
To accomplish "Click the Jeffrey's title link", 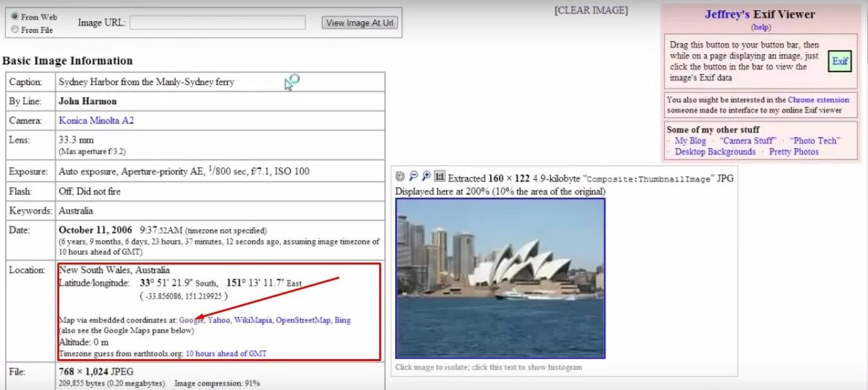I will pos(727,14).
